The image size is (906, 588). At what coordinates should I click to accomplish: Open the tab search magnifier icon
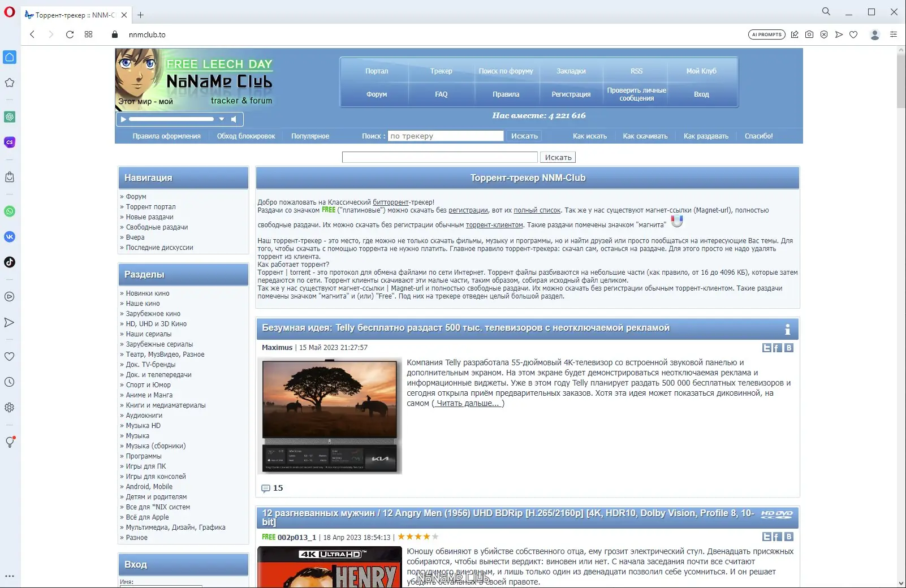826,11
